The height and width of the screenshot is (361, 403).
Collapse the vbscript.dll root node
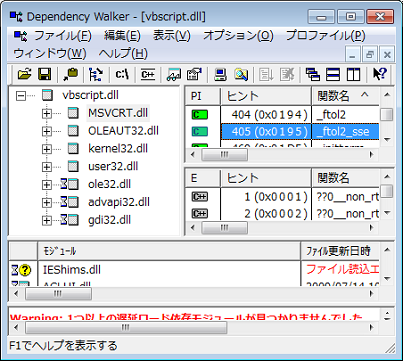21,96
